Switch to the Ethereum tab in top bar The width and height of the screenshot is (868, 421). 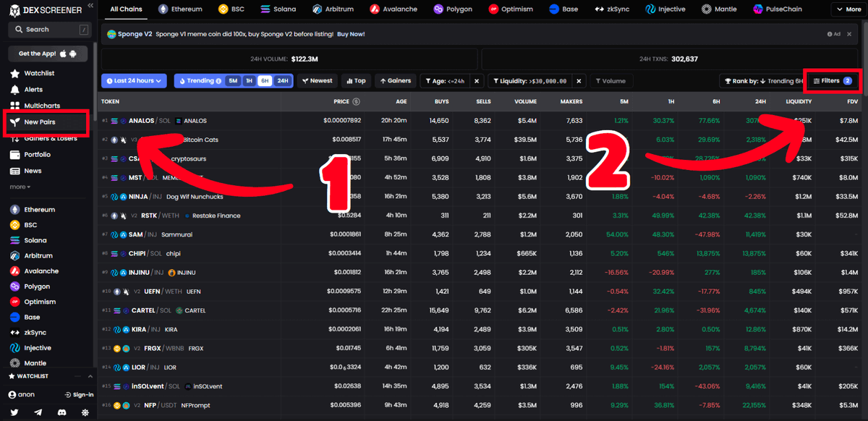coord(179,9)
